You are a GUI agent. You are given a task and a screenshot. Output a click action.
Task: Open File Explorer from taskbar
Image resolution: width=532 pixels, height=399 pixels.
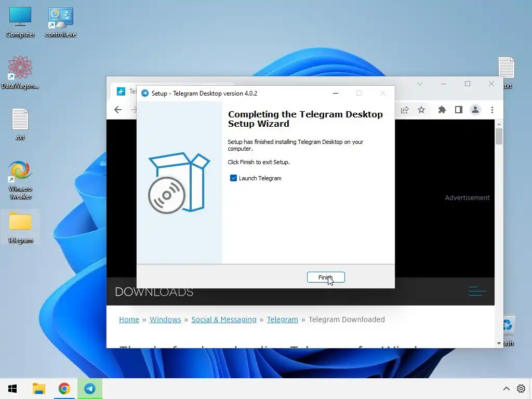click(38, 389)
